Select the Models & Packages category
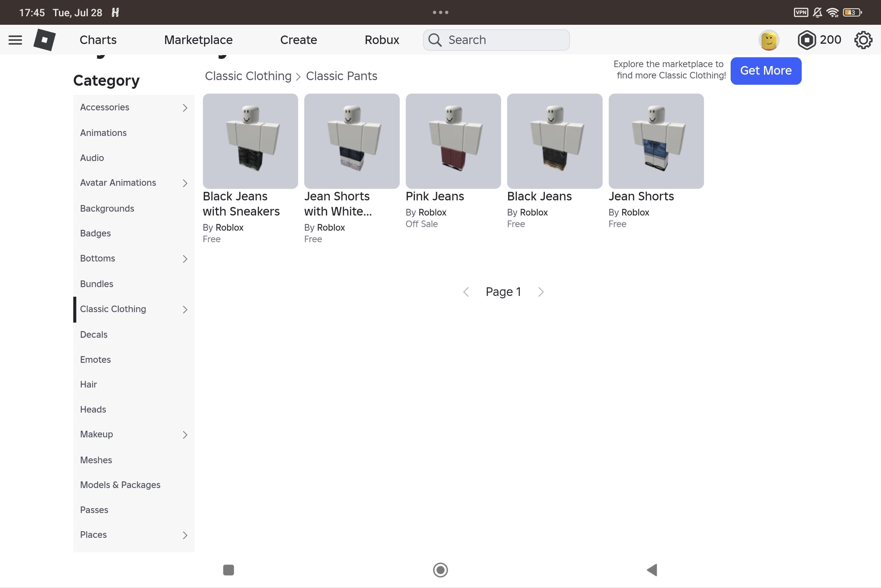This screenshot has width=881, height=588. [x=134, y=485]
